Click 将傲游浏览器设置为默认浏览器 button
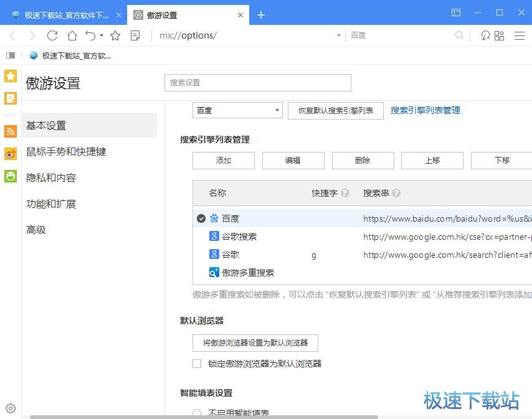 [255, 342]
